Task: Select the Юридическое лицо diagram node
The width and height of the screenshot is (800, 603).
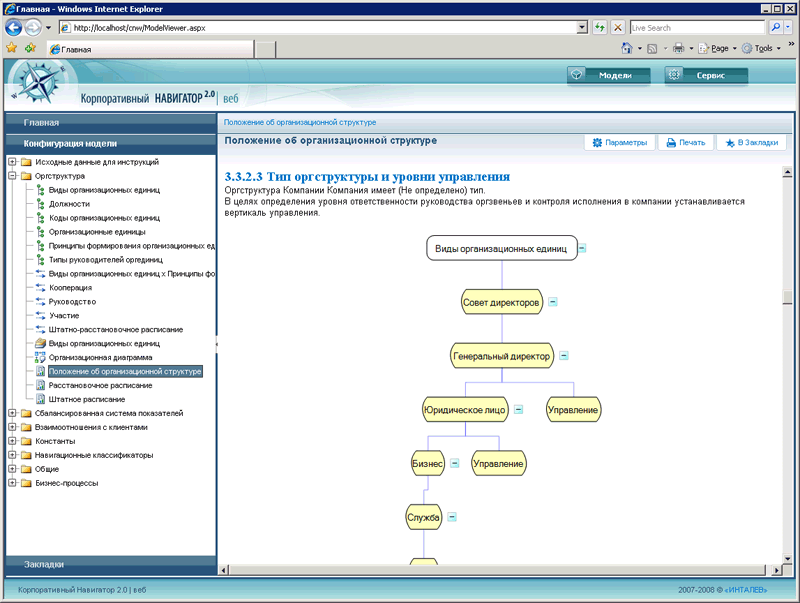Action: tap(465, 410)
